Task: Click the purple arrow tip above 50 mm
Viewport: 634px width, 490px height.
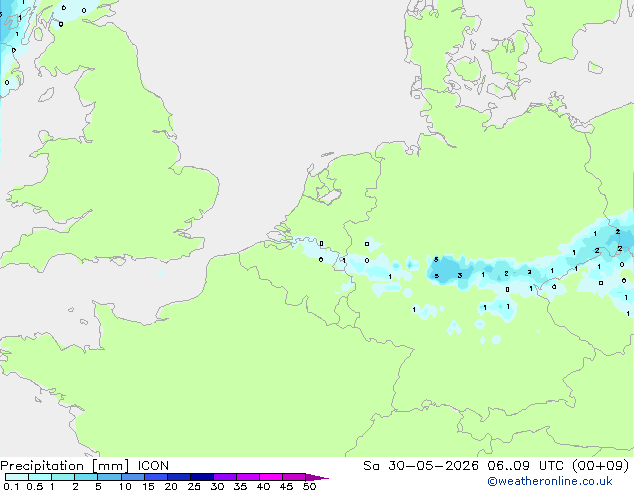Action: (x=317, y=477)
